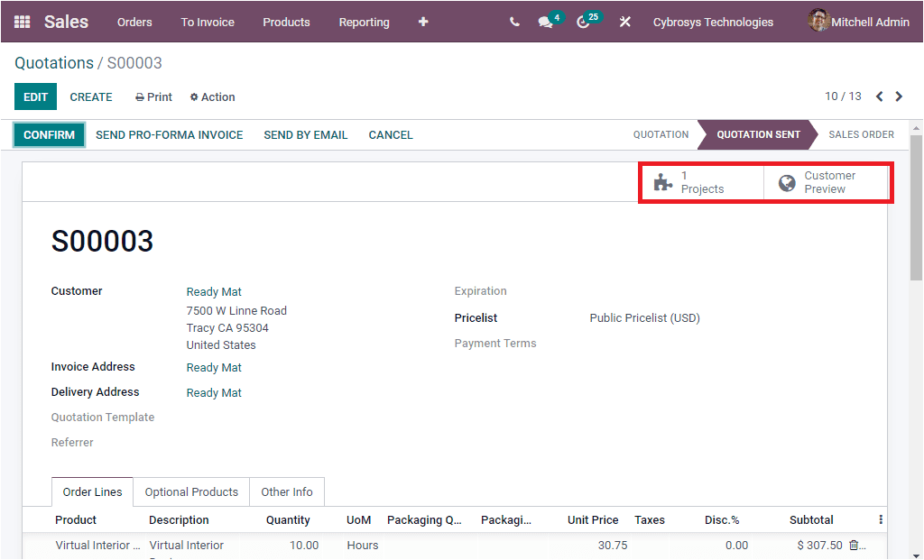
Task: Switch to the Other Info tab
Action: tap(286, 491)
